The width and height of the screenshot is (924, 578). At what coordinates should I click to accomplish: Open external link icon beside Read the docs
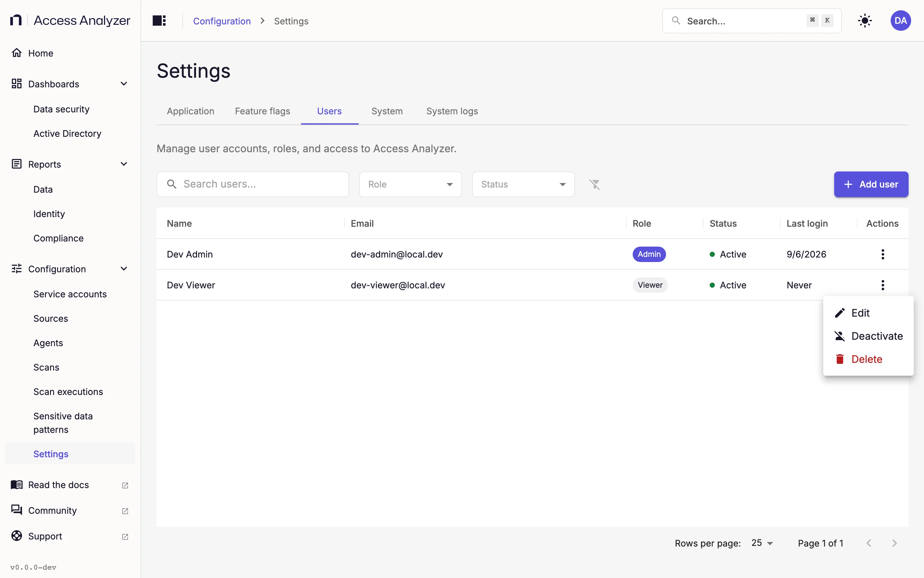[125, 485]
